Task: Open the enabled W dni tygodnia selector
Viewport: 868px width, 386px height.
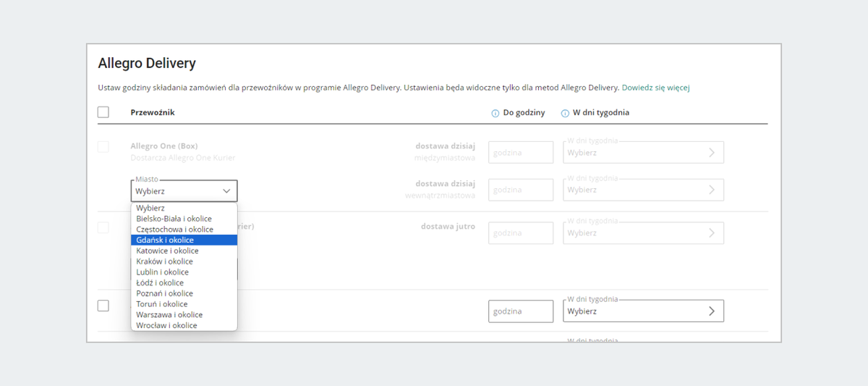Action: point(643,311)
